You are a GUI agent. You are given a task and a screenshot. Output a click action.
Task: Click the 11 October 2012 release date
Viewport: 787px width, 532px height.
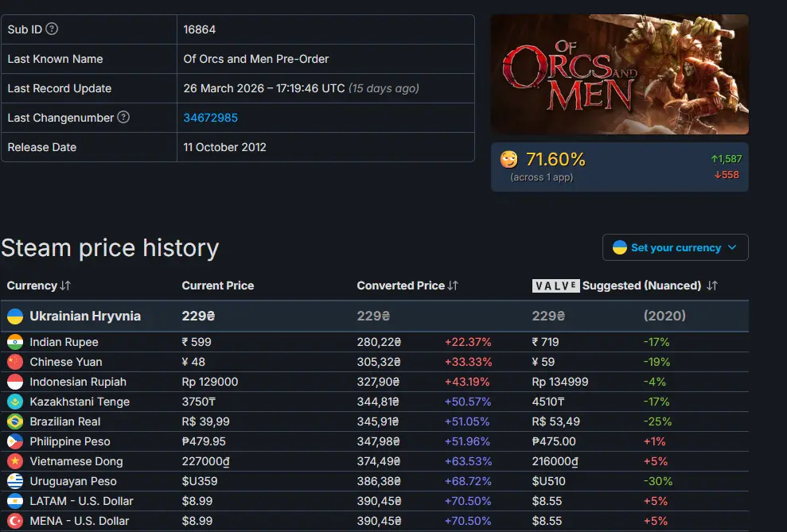tap(225, 147)
